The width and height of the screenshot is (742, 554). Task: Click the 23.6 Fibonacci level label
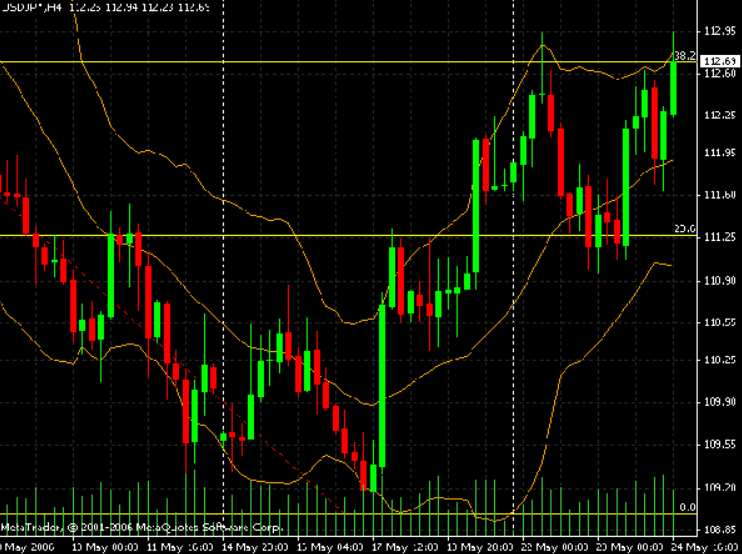[x=685, y=229]
